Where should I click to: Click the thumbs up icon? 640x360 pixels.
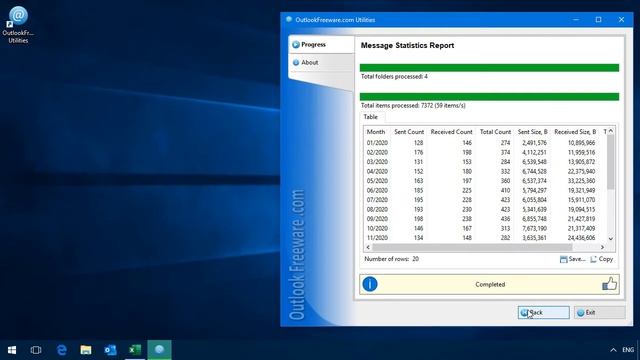(x=609, y=284)
